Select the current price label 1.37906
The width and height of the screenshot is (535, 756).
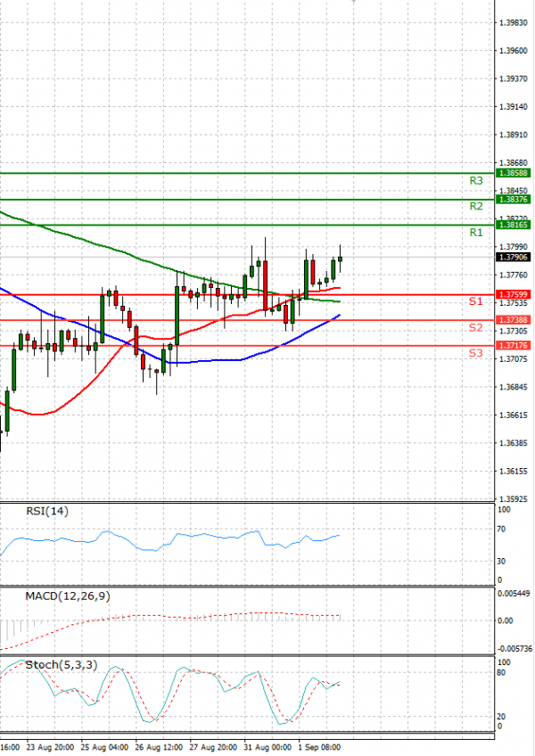tap(514, 258)
